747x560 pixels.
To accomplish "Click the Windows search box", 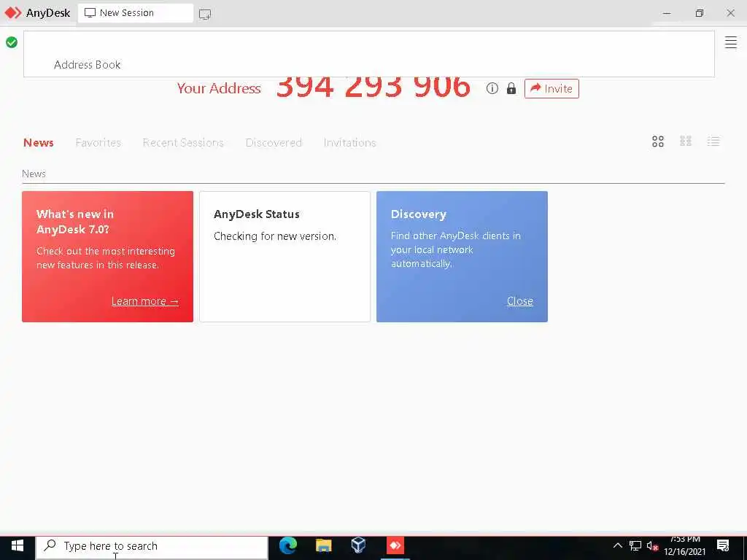I will (152, 545).
